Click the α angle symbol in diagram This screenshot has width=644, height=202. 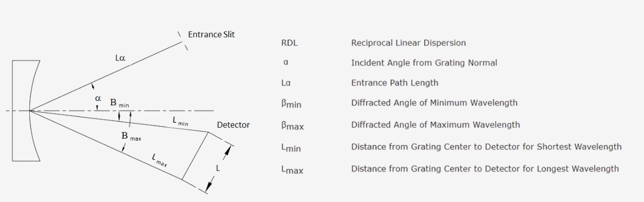(98, 99)
